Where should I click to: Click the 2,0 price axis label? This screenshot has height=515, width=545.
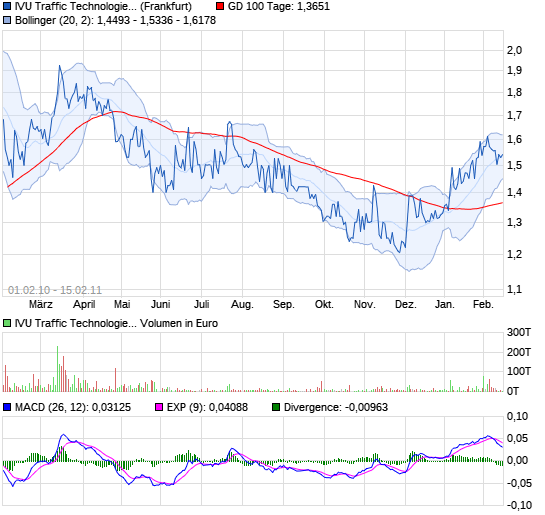[x=514, y=50]
